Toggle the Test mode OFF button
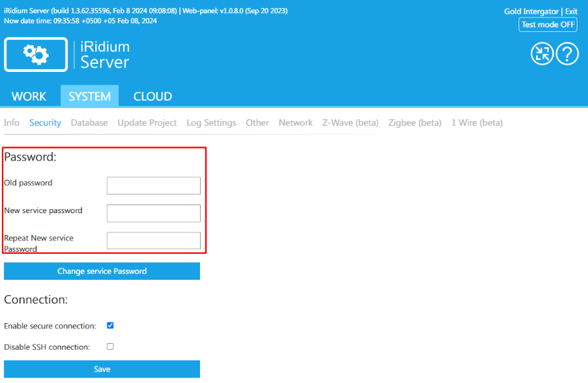The height and width of the screenshot is (383, 588). pyautogui.click(x=548, y=25)
